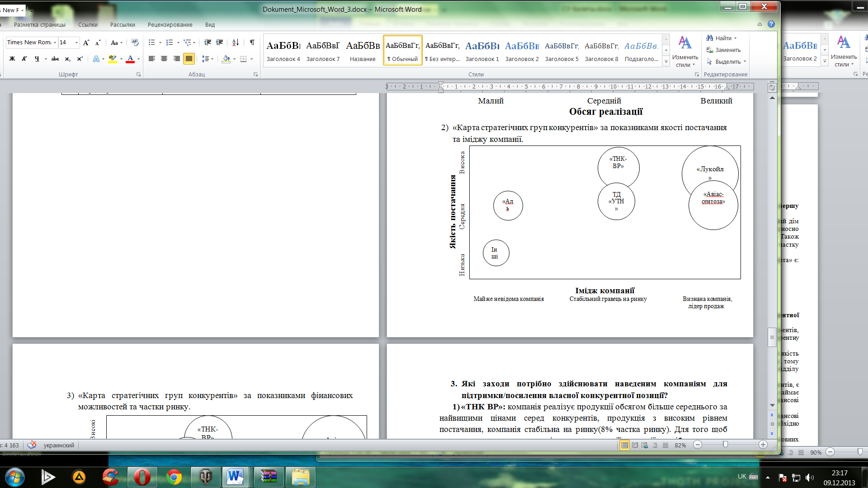Screen dimensions: 868x488
Task: Toggle underline (Ч) formatting
Action: (x=37, y=59)
